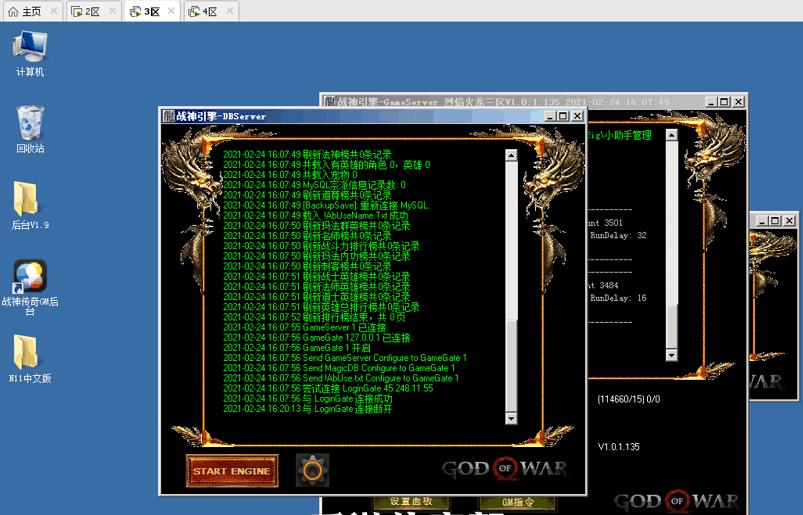The width and height of the screenshot is (803, 515).
Task: Click the '(114660/15) 0/0' status text
Action: 628,399
